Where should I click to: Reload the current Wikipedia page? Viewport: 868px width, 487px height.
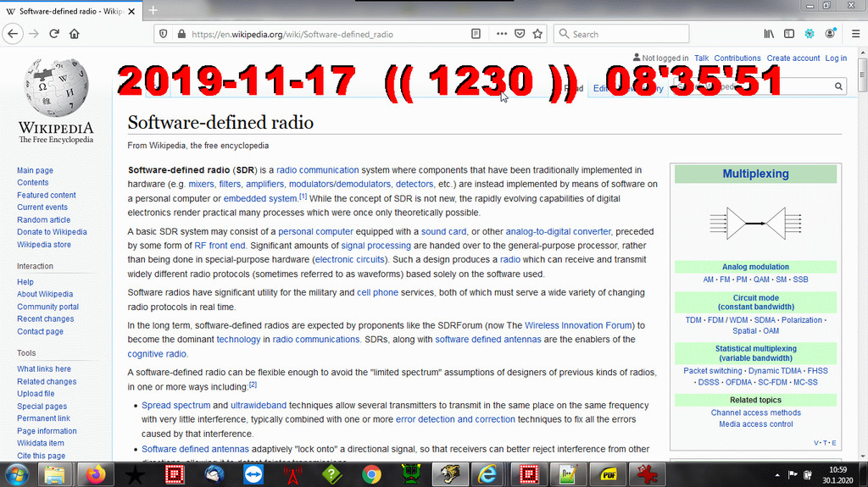[54, 34]
